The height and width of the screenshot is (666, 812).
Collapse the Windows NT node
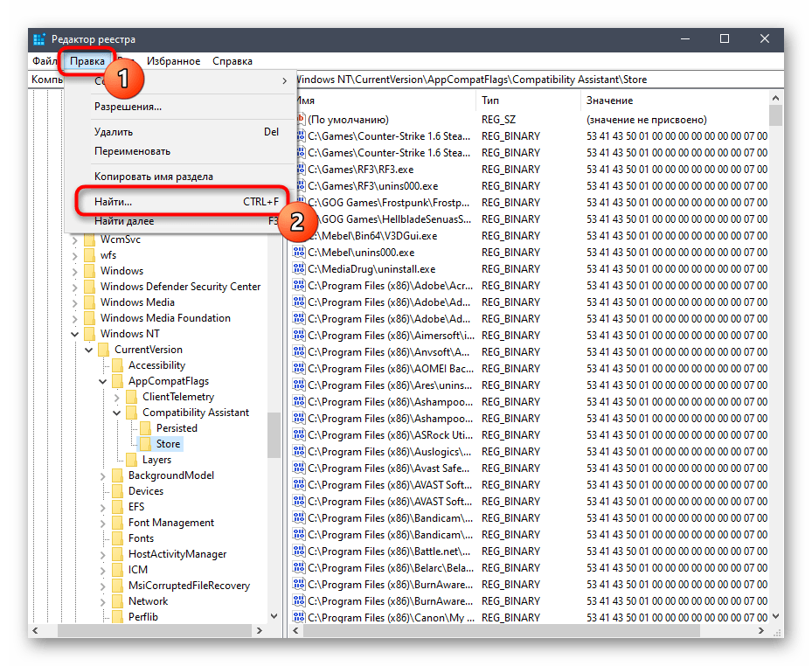coord(75,335)
